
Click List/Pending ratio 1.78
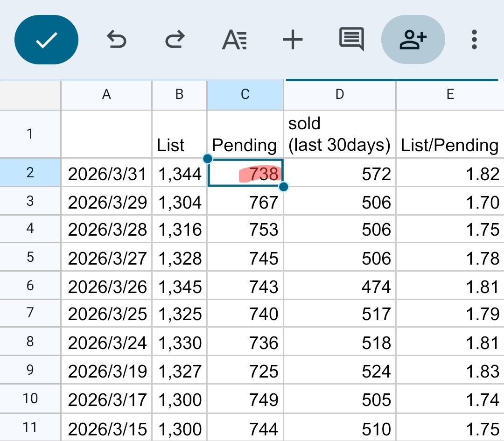coord(450,257)
